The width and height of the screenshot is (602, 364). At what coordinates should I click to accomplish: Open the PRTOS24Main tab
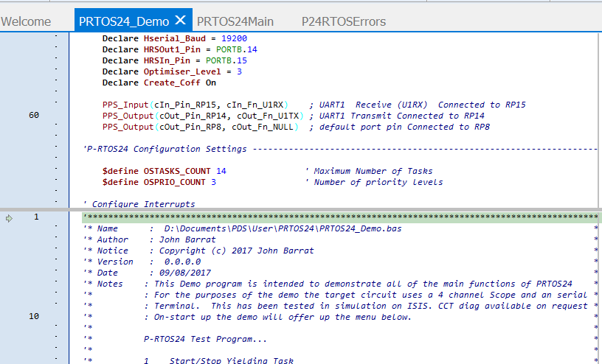pyautogui.click(x=235, y=21)
